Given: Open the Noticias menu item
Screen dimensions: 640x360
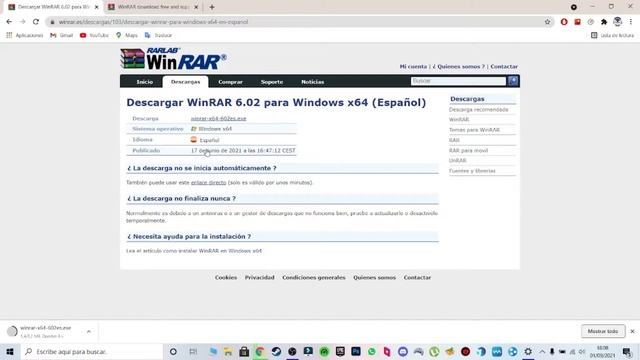Looking at the screenshot, I should pyautogui.click(x=313, y=82).
